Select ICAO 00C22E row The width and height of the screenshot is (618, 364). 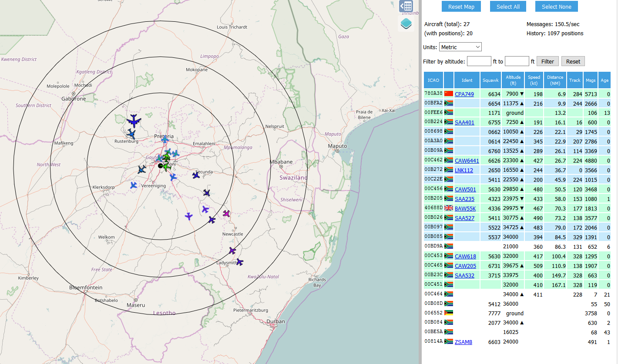click(517, 180)
